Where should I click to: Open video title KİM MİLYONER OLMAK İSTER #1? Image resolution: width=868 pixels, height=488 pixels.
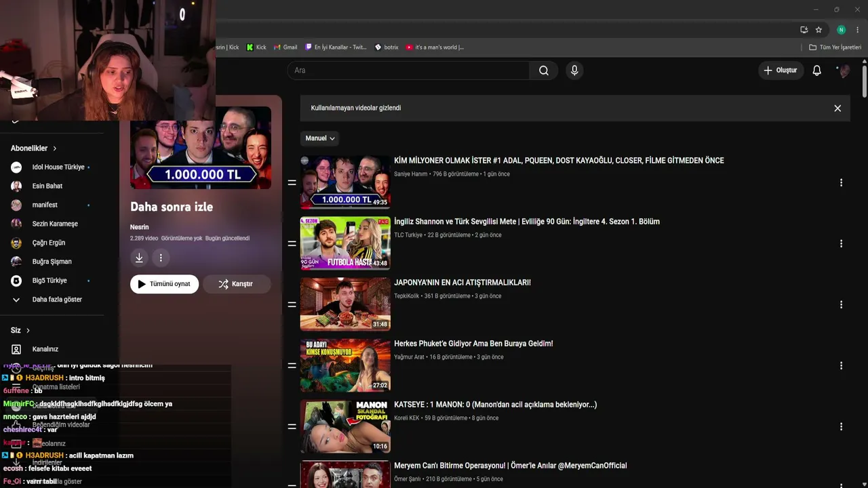click(559, 161)
